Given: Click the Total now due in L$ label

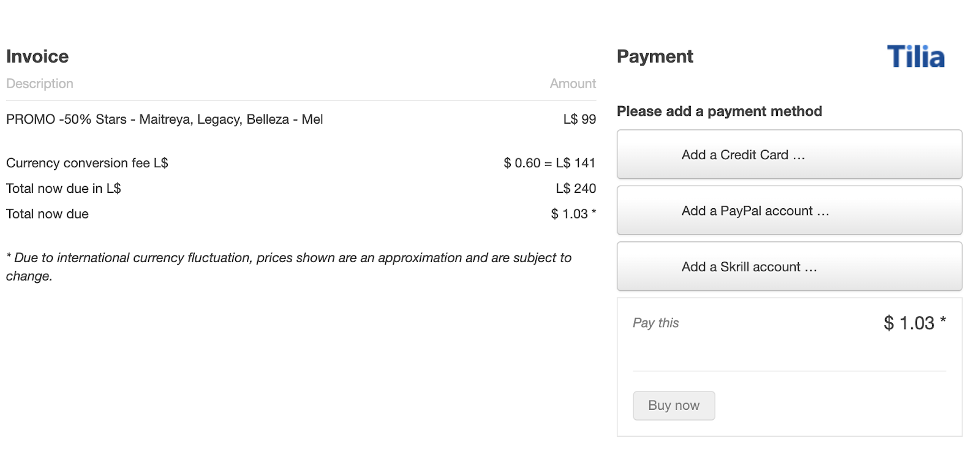Looking at the screenshot, I should pos(64,189).
